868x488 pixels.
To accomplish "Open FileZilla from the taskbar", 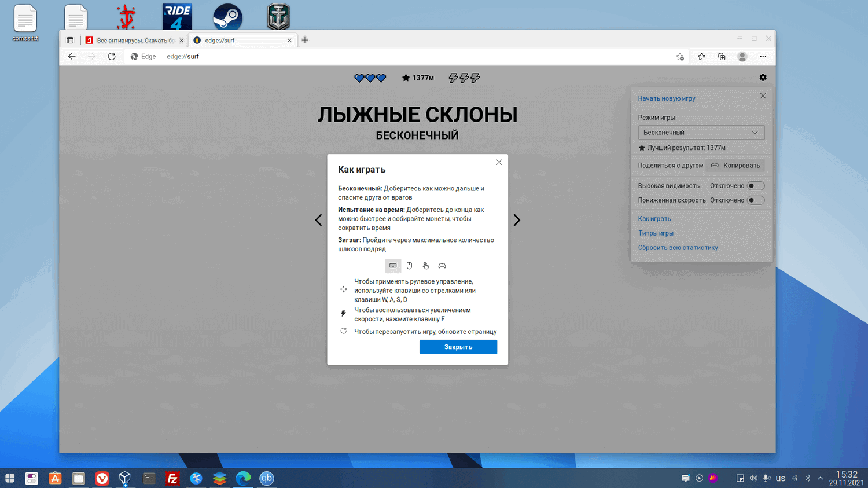I will [x=172, y=478].
